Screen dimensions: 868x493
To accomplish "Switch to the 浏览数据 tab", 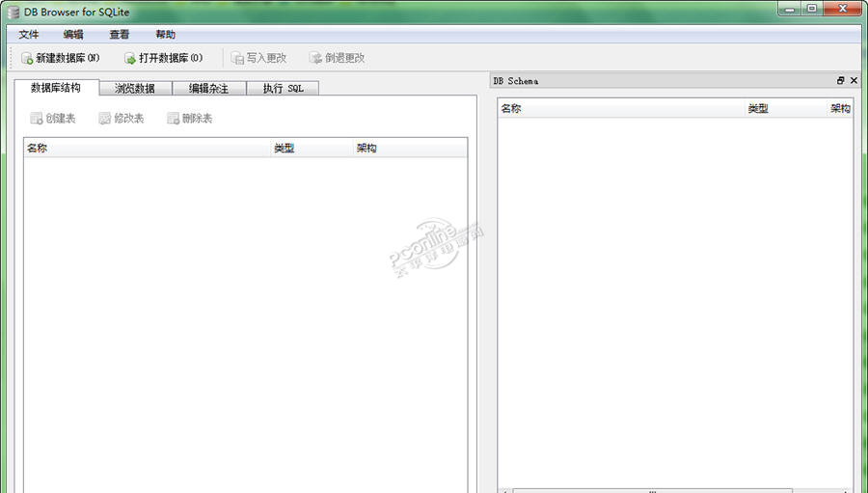I will pyautogui.click(x=136, y=88).
